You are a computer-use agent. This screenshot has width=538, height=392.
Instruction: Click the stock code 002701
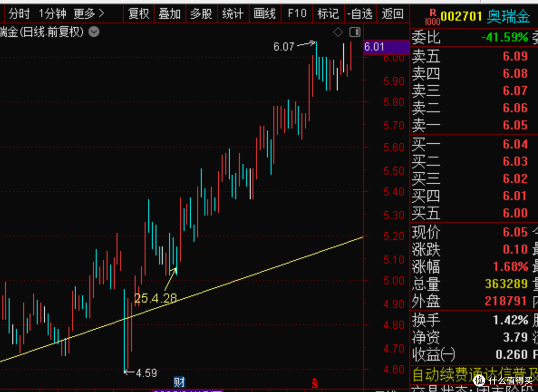461,16
